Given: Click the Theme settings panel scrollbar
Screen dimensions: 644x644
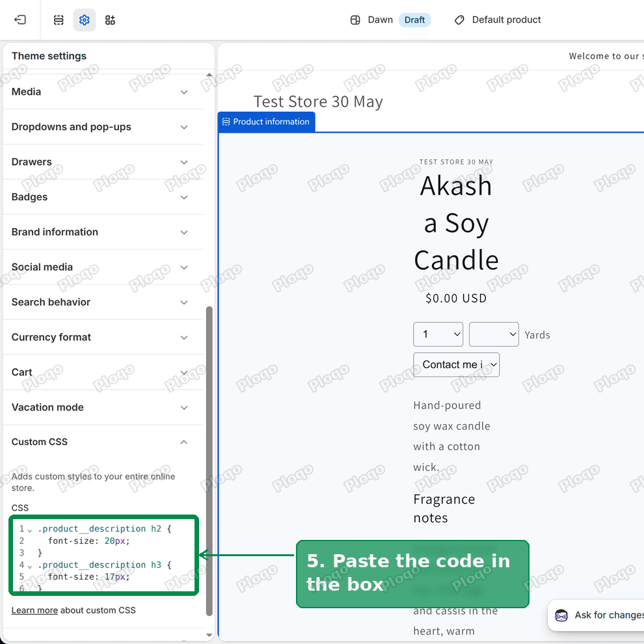Looking at the screenshot, I should [209, 461].
